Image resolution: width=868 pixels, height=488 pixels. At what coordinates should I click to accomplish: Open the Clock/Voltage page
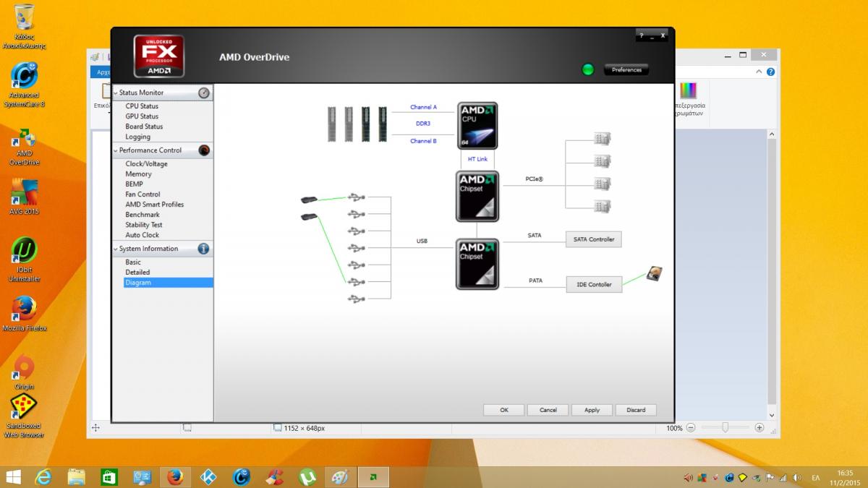[146, 164]
